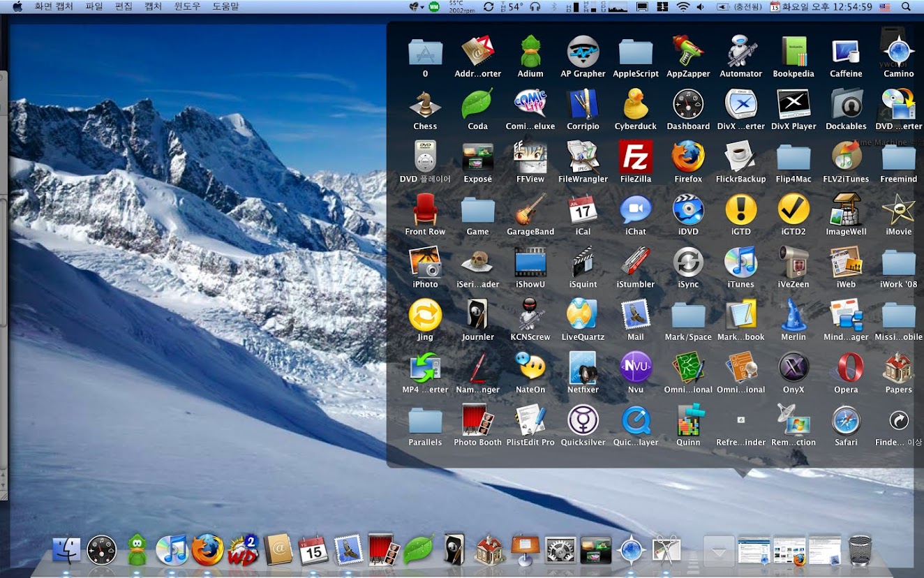The height and width of the screenshot is (578, 924).
Task: Open Adium from the Applications stack grid
Action: (530, 52)
